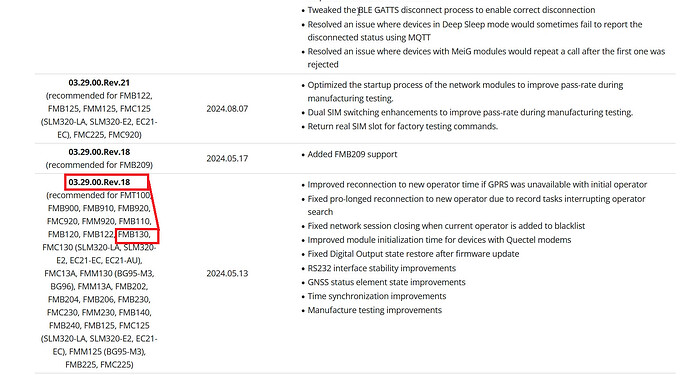This screenshot has height=375, width=690.
Task: Click 'Dual SIM switching enhancements' bullet
Action: 470,112
